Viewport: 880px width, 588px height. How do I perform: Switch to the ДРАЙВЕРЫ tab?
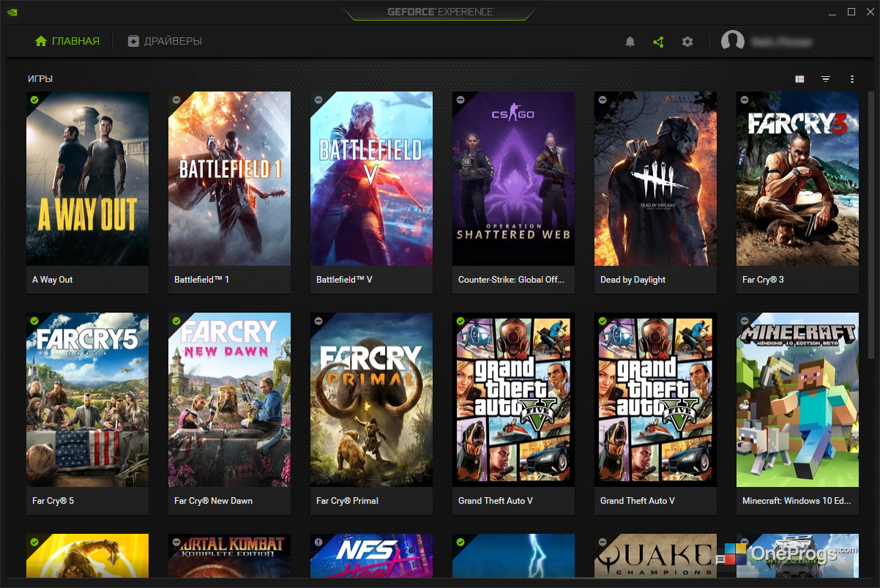(x=165, y=42)
